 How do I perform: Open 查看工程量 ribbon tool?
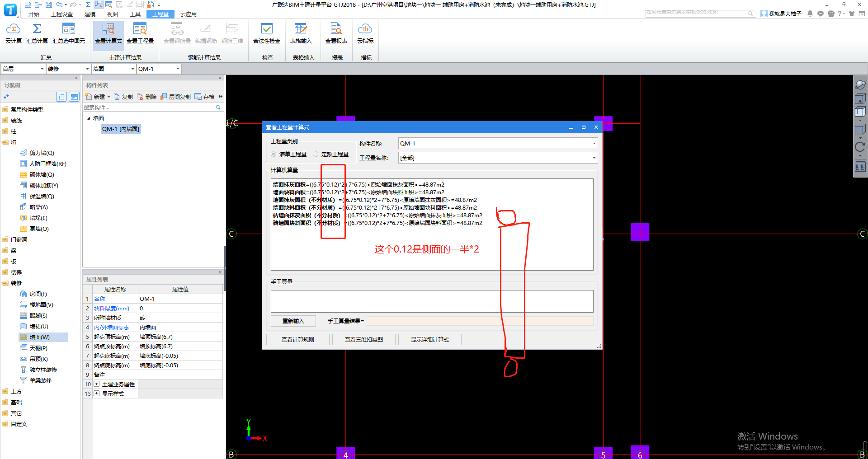pos(140,33)
